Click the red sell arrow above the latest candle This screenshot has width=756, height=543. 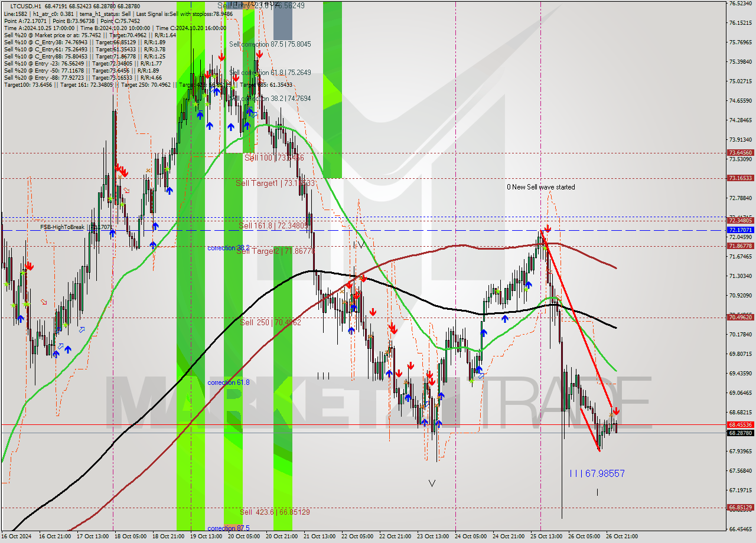coord(616,411)
